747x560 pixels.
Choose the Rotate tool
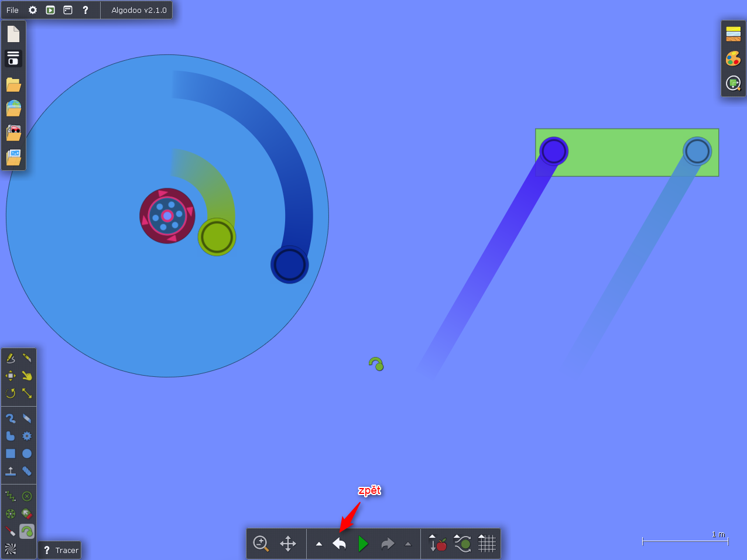(x=11, y=393)
